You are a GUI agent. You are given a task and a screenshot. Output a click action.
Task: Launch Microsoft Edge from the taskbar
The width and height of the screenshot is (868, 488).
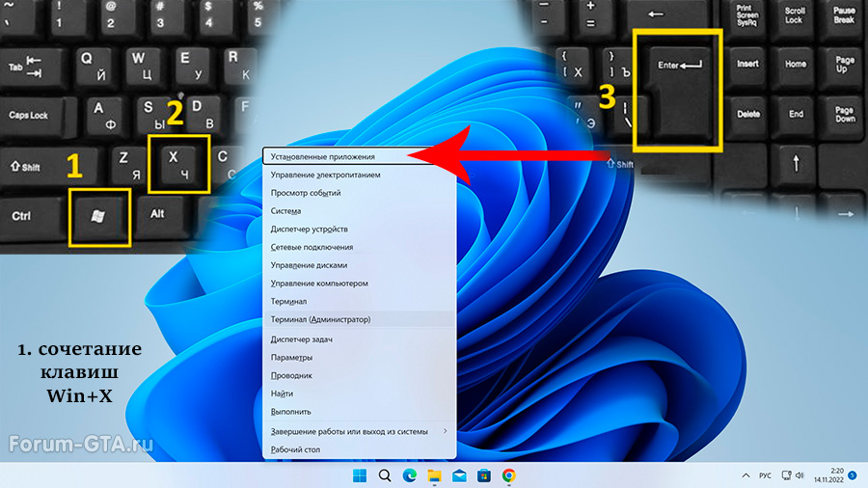click(x=410, y=475)
